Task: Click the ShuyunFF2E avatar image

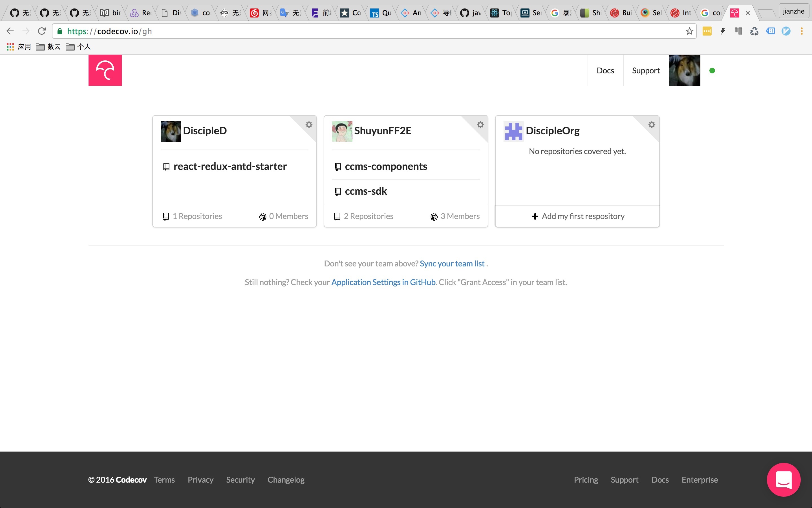Action: [342, 131]
